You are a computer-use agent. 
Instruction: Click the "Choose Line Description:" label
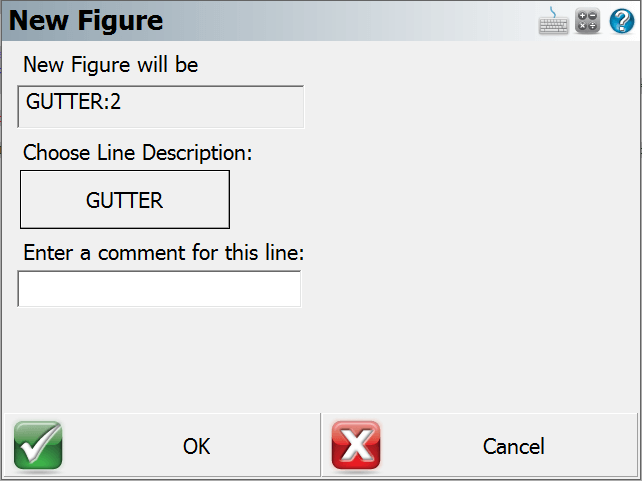tap(138, 153)
